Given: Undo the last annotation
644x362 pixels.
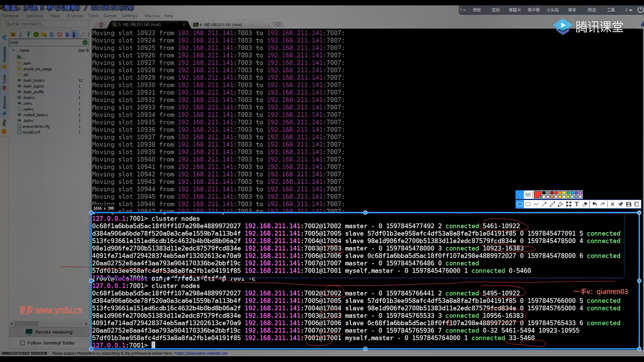Looking at the screenshot, I should click(594, 204).
